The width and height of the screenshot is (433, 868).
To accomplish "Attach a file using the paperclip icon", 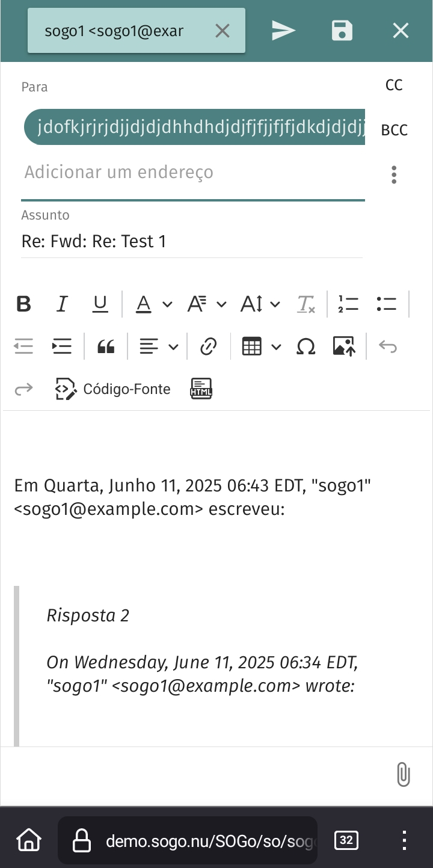I will click(x=404, y=774).
